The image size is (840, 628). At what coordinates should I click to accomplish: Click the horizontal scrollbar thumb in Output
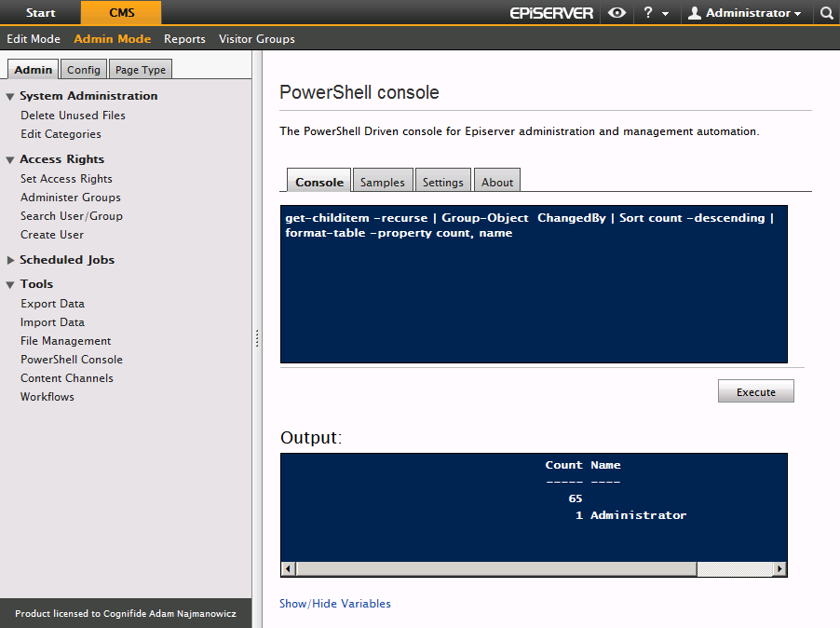click(x=495, y=569)
